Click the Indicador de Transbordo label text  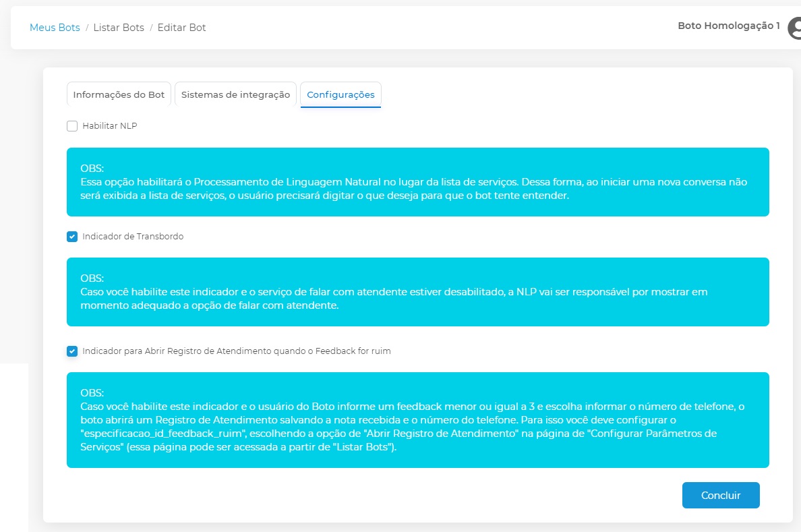[133, 237]
